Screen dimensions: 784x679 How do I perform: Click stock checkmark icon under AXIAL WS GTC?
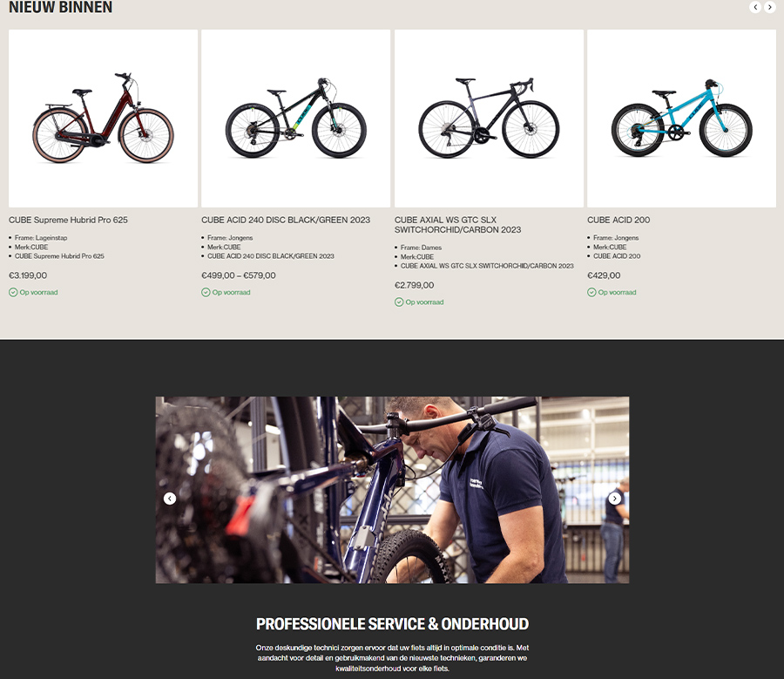(399, 302)
